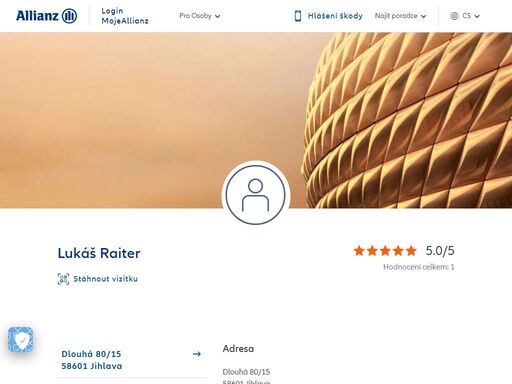Click the arrow next to Dlouhá 80/15
Viewport: 512px width, 384px height.
point(197,354)
